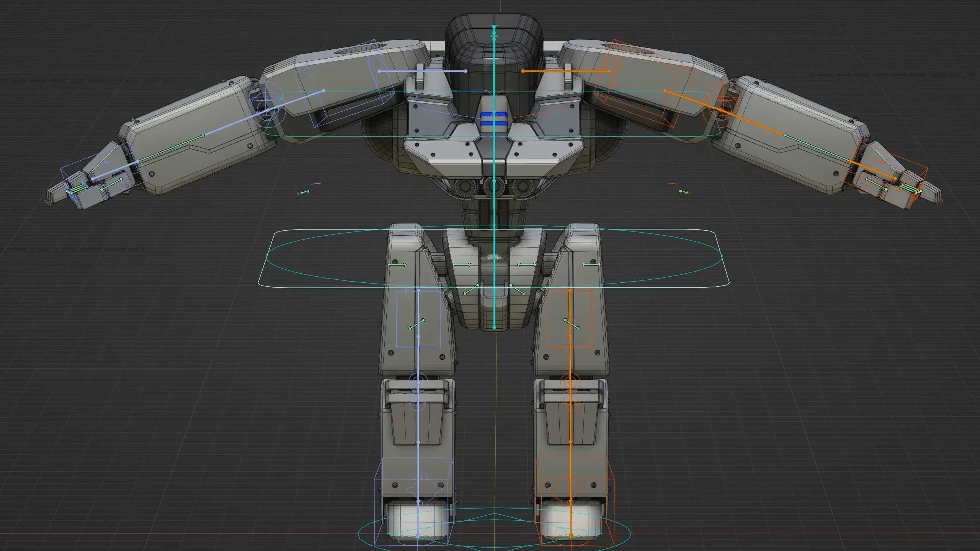The image size is (980, 551).
Task: Select small floating green bone near orange arm
Action: coord(683,192)
